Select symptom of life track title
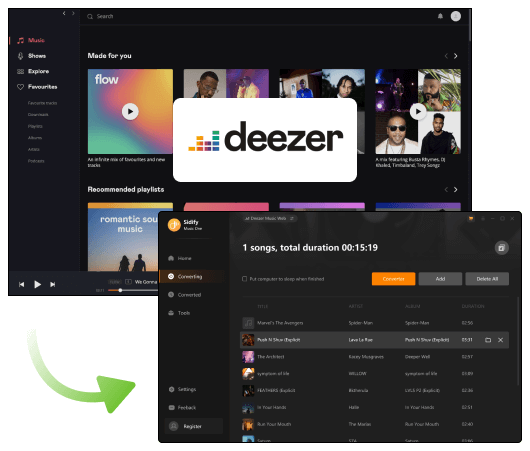 pyautogui.click(x=273, y=374)
